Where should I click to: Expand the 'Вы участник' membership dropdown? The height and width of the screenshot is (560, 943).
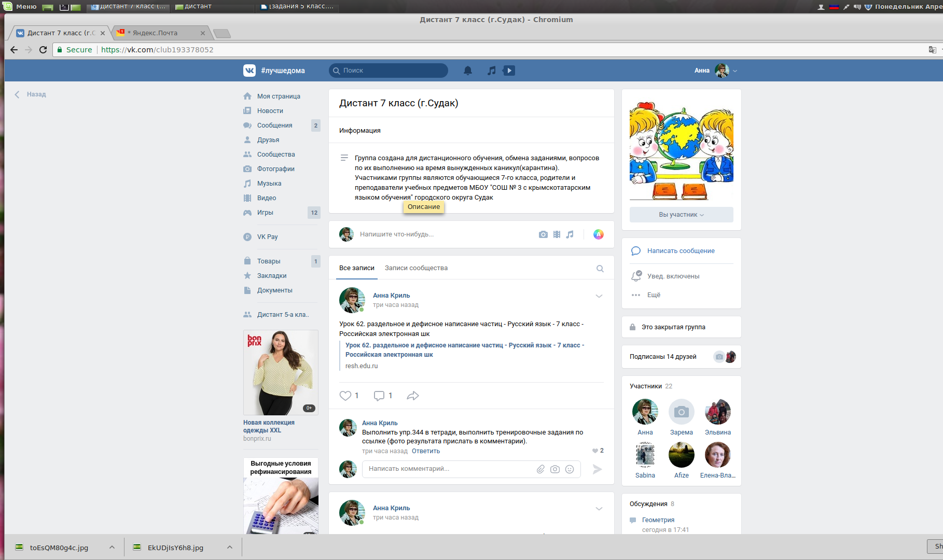point(681,215)
